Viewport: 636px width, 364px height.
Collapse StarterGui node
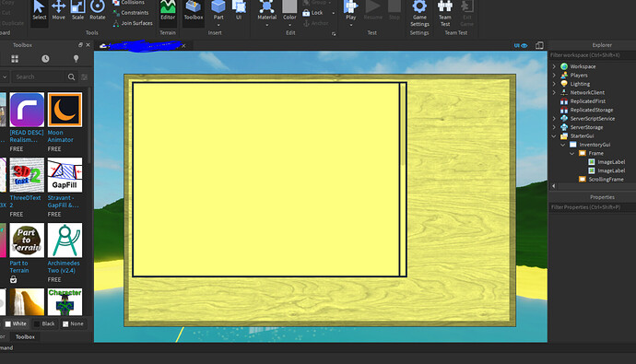[554, 135]
